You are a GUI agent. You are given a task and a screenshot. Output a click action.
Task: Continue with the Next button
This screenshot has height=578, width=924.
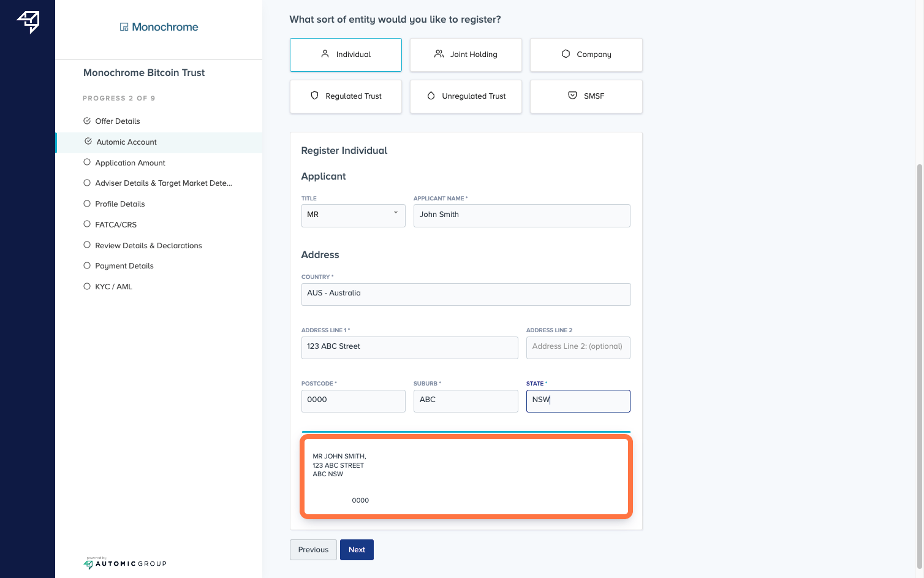pyautogui.click(x=357, y=550)
